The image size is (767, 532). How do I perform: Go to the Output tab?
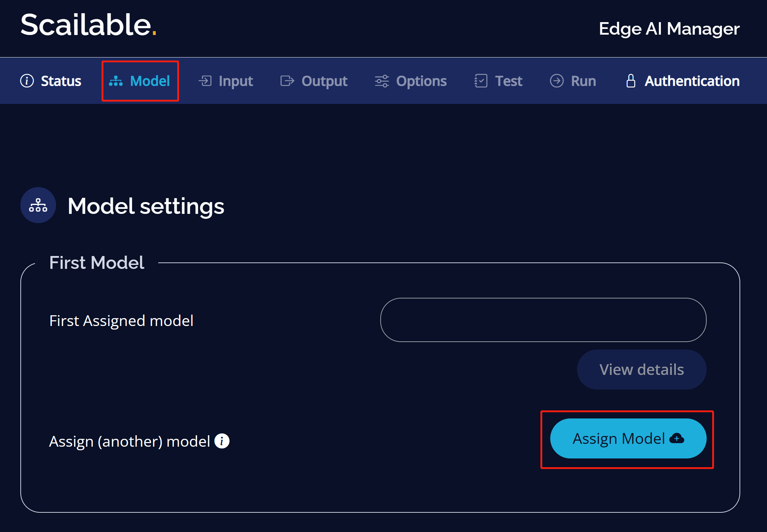(x=314, y=81)
